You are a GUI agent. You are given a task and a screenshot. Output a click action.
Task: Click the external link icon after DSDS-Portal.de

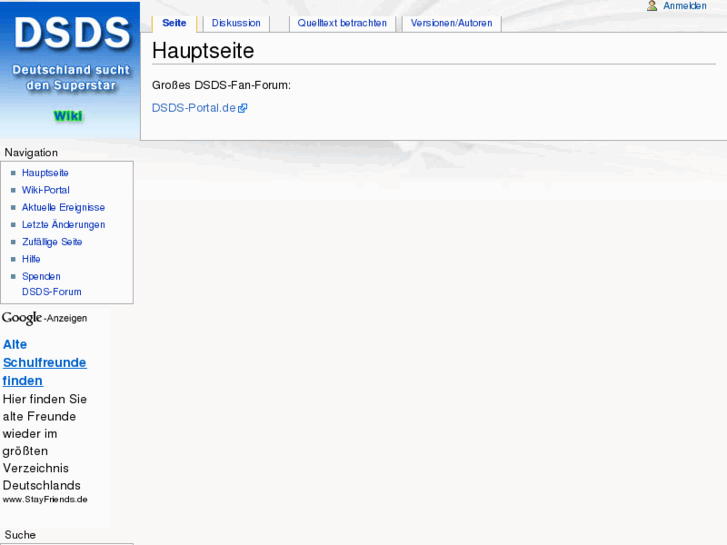(x=242, y=108)
